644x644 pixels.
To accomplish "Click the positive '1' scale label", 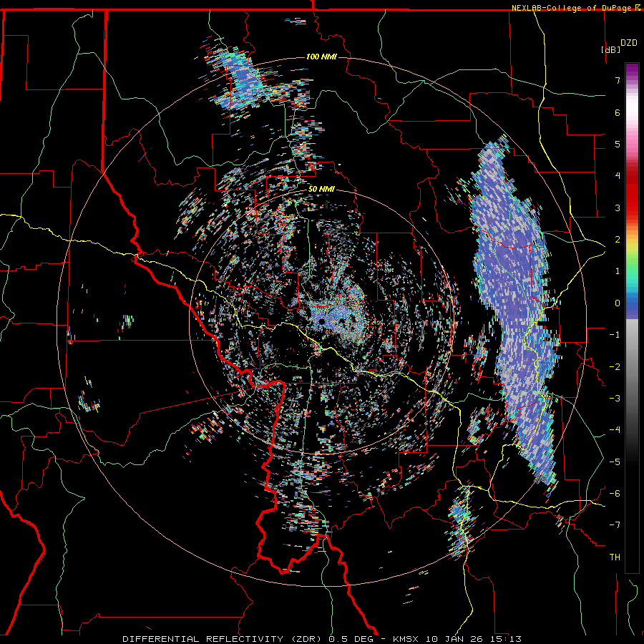I will [x=618, y=271].
